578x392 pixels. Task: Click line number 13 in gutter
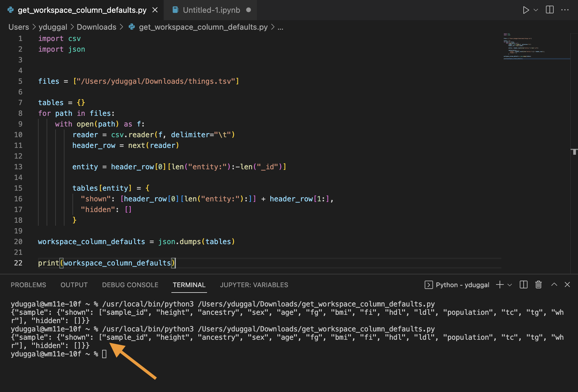(x=18, y=167)
